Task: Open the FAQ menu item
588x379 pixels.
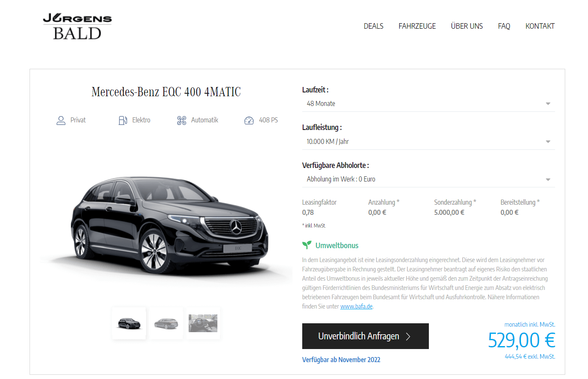Action: click(x=504, y=26)
